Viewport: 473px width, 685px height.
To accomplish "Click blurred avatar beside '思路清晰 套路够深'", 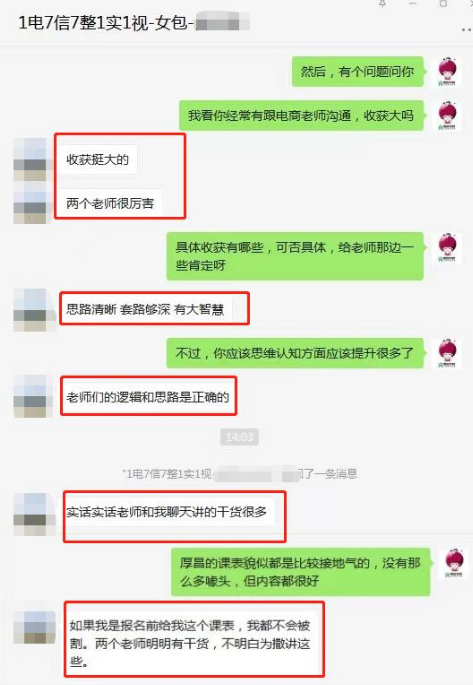I will tap(30, 310).
